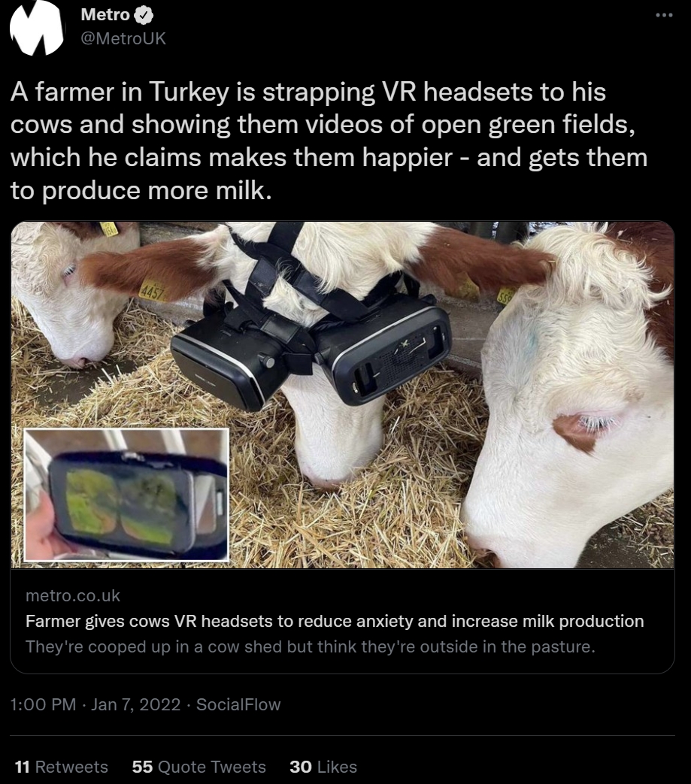The width and height of the screenshot is (691, 784).
Task: Click card description about cow shed
Action: (310, 646)
